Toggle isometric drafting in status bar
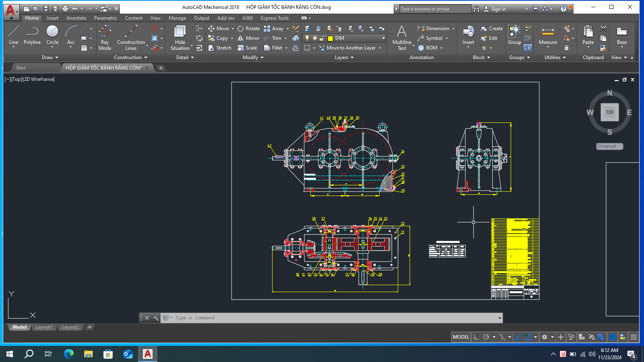Screen dimensions: 644x362 (x=502, y=337)
